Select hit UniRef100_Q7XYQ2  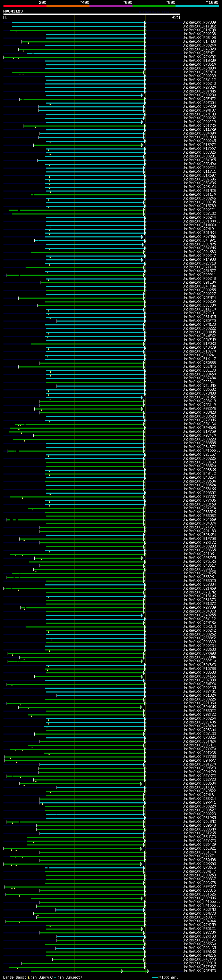[199, 57]
